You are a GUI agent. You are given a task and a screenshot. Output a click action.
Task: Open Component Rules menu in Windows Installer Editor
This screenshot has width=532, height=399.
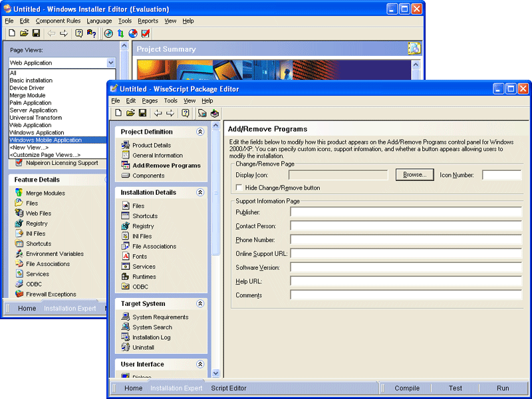click(x=58, y=21)
